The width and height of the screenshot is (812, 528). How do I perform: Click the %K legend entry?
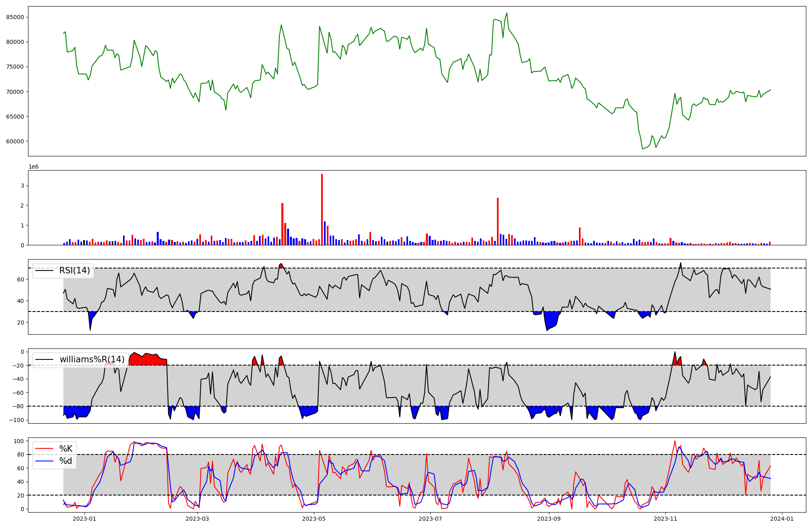tap(66, 449)
